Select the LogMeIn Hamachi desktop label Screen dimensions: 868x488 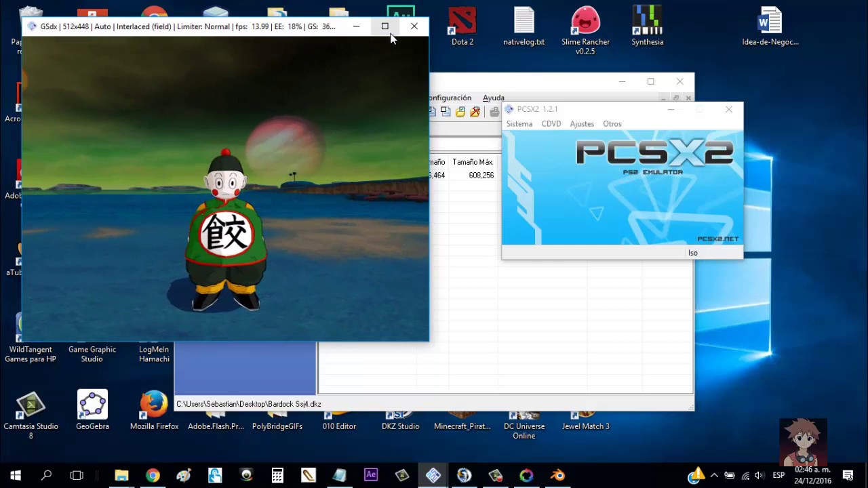tap(154, 354)
